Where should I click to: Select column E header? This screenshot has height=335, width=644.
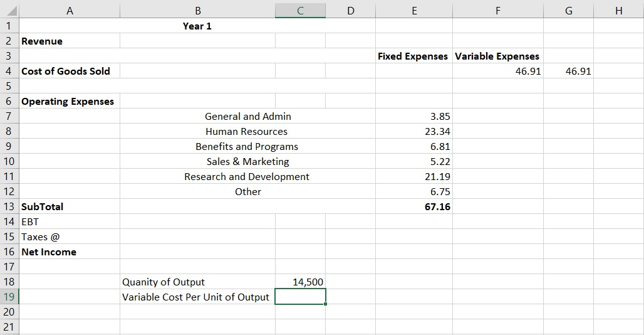tap(414, 11)
